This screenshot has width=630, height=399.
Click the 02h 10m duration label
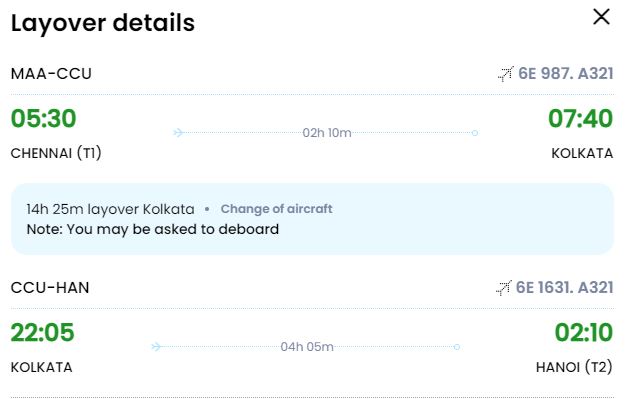327,133
